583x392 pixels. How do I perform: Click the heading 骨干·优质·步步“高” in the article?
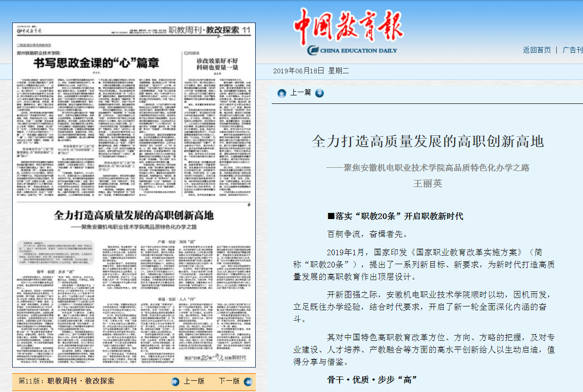click(372, 379)
